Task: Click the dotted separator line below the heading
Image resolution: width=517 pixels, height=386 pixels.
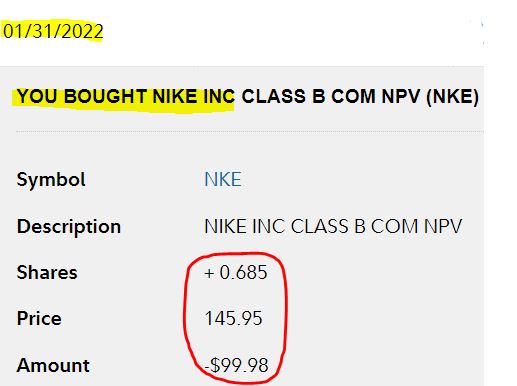Action: (250, 132)
